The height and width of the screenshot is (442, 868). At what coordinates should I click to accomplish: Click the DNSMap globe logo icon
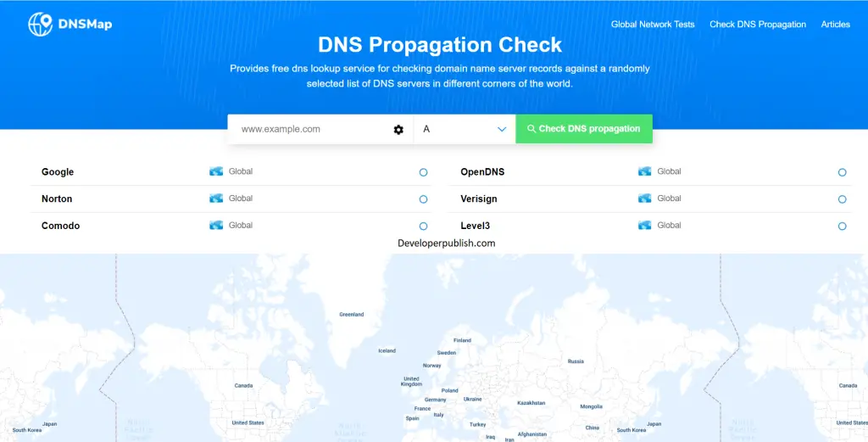41,25
